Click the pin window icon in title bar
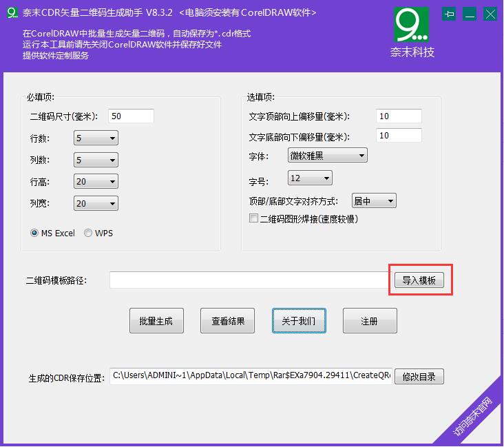This screenshot has height=447, width=504. pyautogui.click(x=449, y=14)
